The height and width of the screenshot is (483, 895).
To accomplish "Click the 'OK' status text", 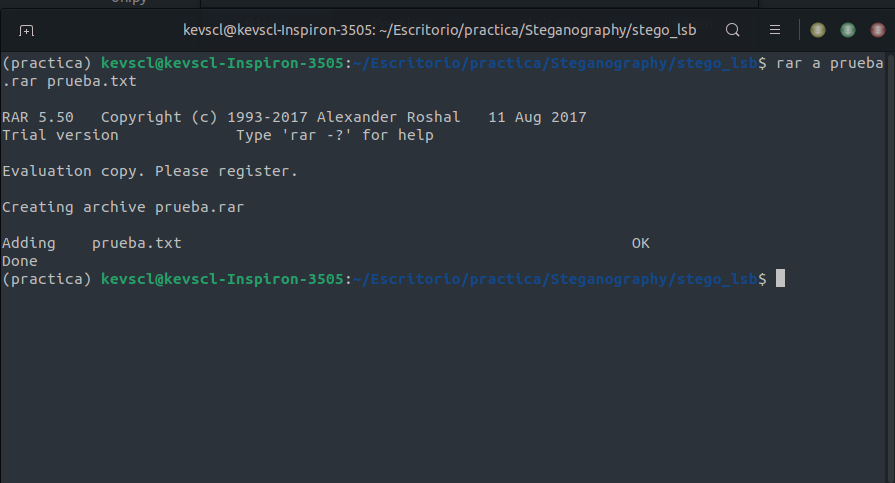I will pyautogui.click(x=640, y=243).
